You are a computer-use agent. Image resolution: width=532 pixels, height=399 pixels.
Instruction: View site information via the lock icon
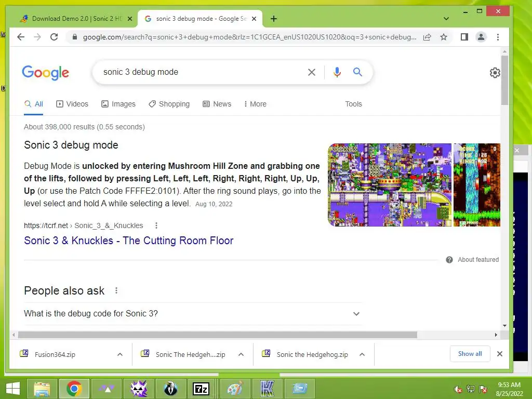(75, 37)
